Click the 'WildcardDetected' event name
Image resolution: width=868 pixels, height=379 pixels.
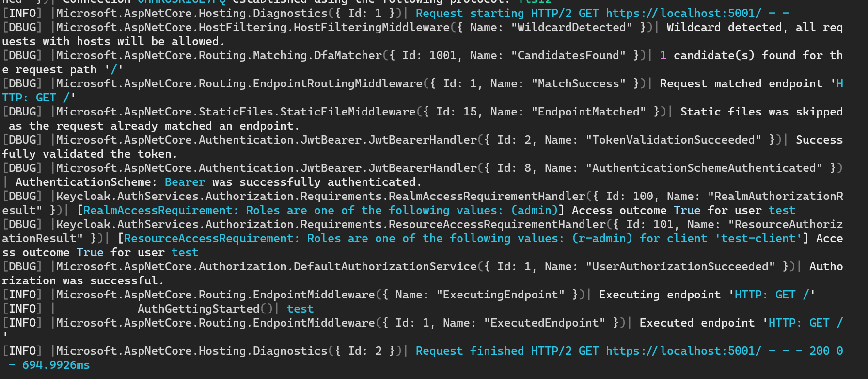[x=572, y=27]
